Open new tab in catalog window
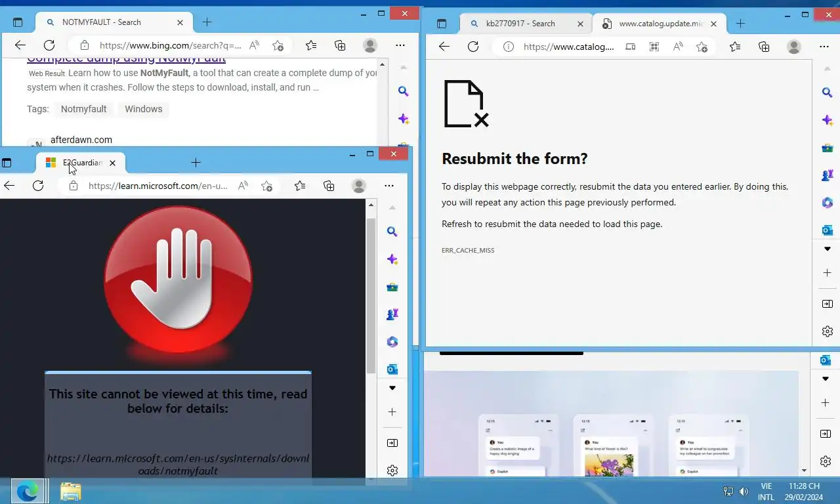 tap(740, 24)
